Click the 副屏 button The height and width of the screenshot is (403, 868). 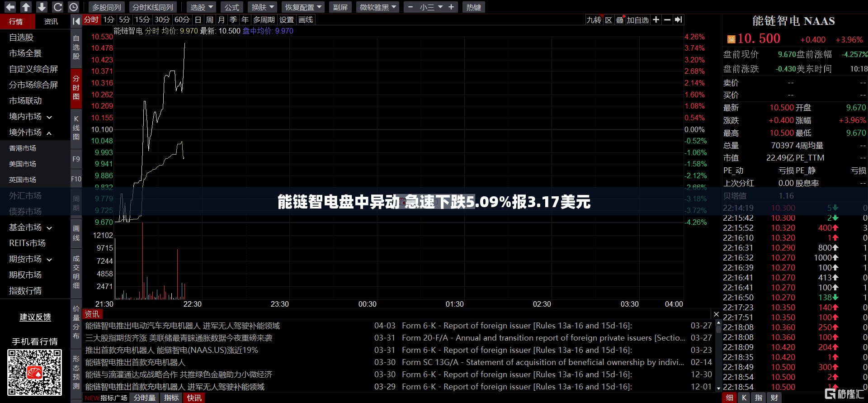click(x=340, y=7)
